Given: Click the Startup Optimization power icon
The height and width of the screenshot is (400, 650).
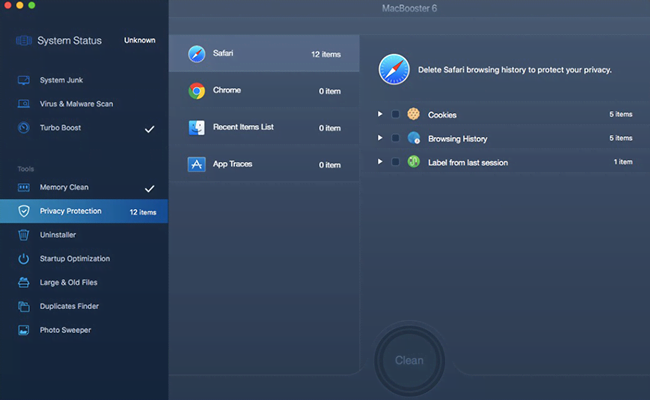Looking at the screenshot, I should (24, 259).
